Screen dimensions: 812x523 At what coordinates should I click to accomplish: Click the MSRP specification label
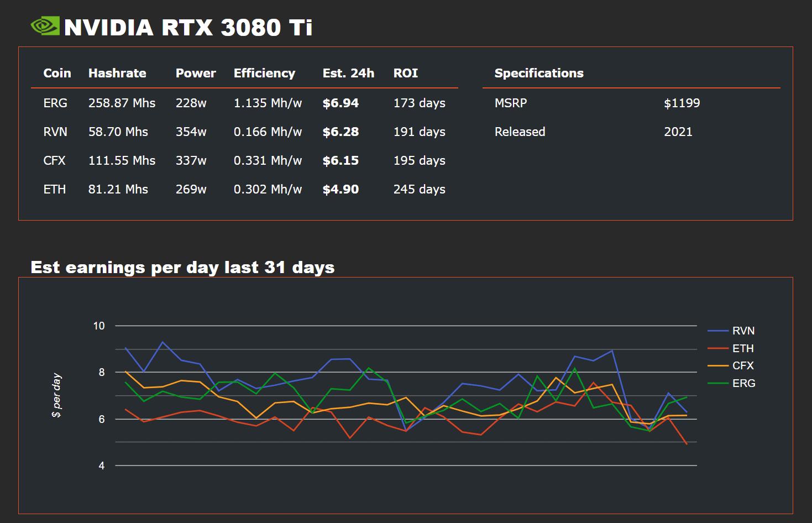[x=511, y=103]
